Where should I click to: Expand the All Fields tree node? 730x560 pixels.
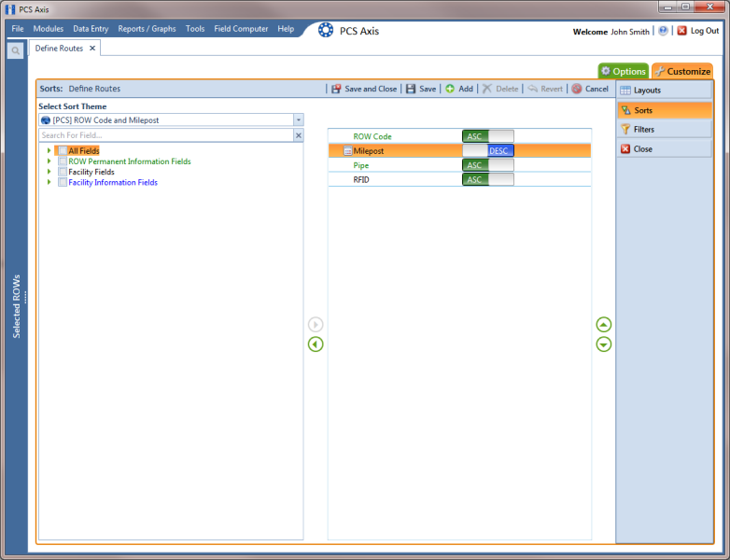tap(49, 150)
